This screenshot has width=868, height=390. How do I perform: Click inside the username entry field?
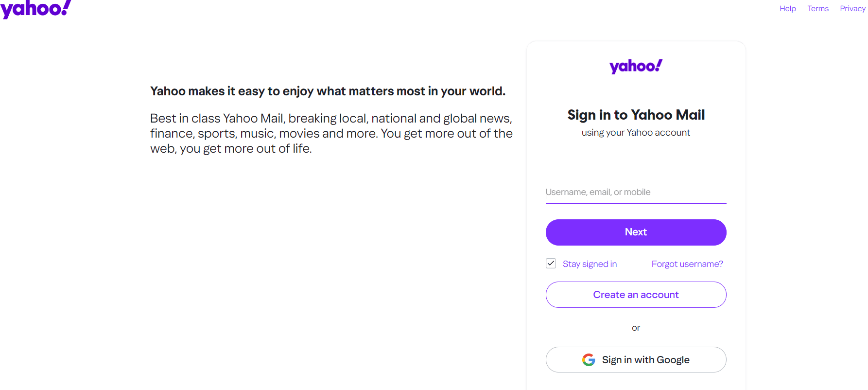tap(636, 192)
